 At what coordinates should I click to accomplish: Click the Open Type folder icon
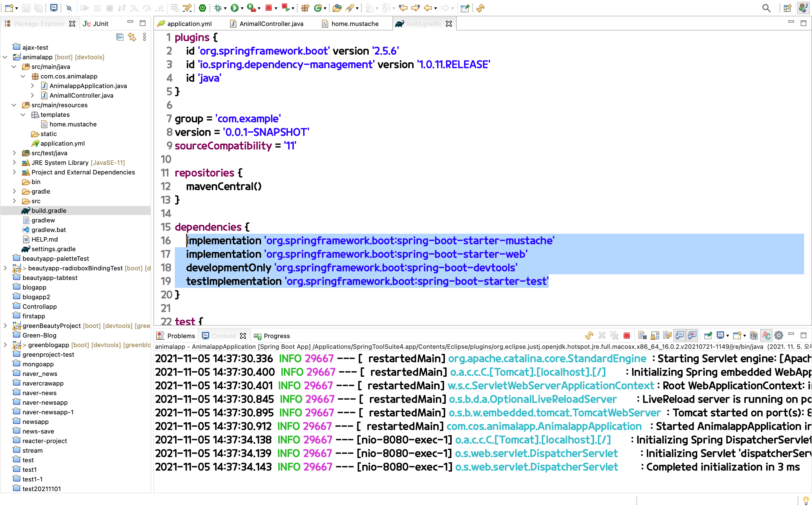click(x=337, y=8)
